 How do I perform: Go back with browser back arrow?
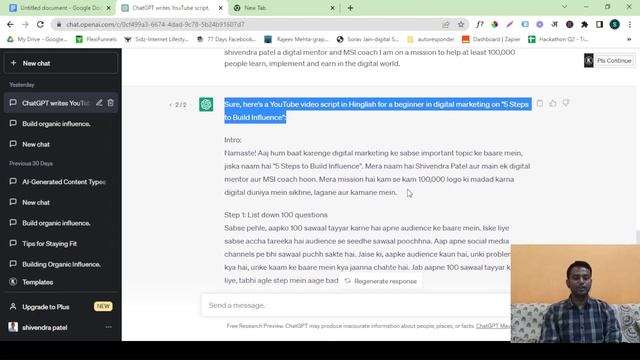click(11, 24)
